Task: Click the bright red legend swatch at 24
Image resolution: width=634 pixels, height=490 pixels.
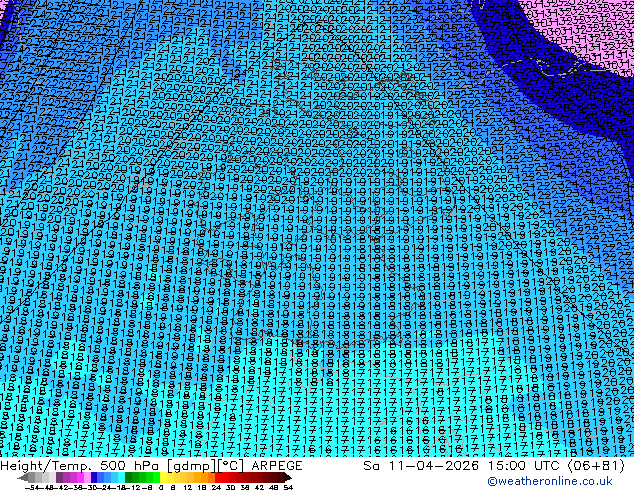Action: tap(218, 477)
